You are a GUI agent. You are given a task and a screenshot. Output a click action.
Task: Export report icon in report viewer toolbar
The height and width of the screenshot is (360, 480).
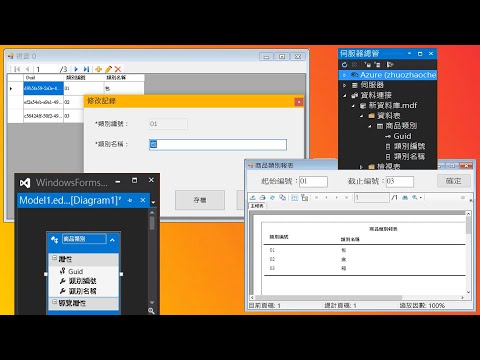coord(253,197)
